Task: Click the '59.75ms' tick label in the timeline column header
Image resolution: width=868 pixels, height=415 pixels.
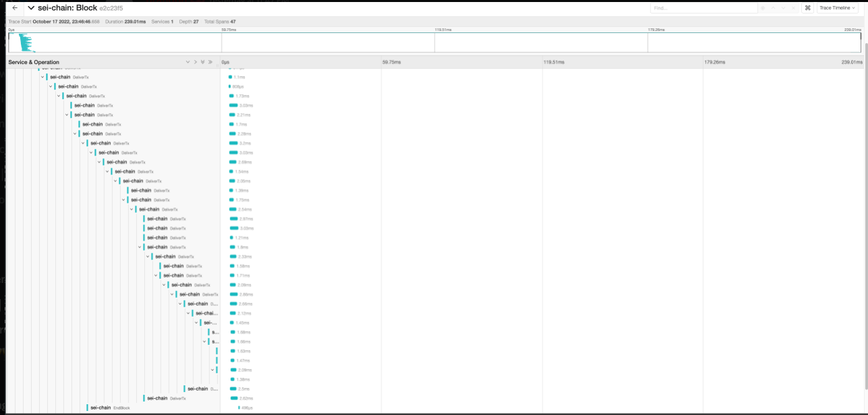Action: (x=392, y=62)
